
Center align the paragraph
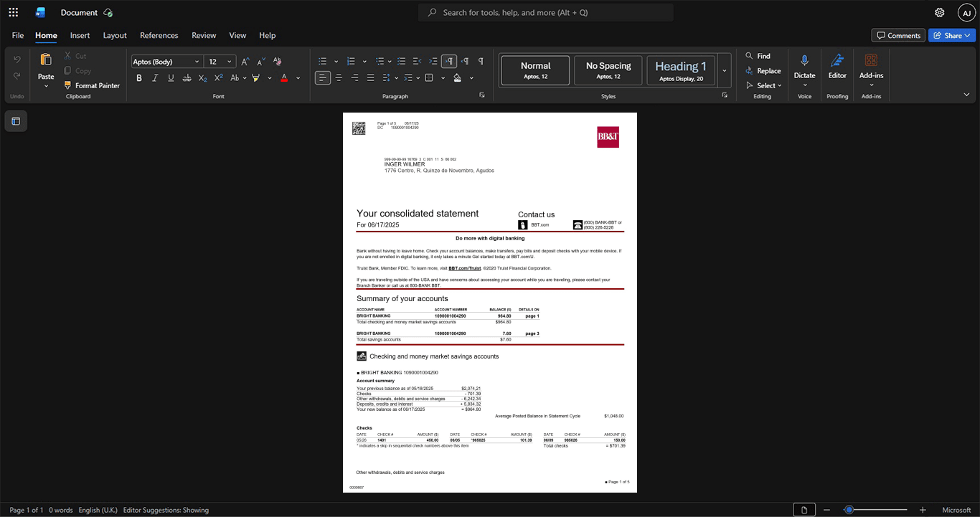pyautogui.click(x=339, y=77)
